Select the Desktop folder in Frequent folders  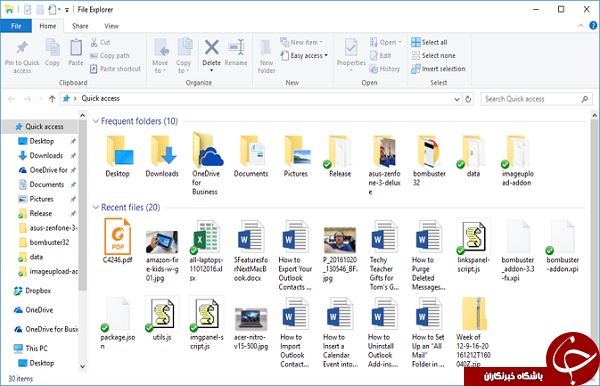point(118,157)
